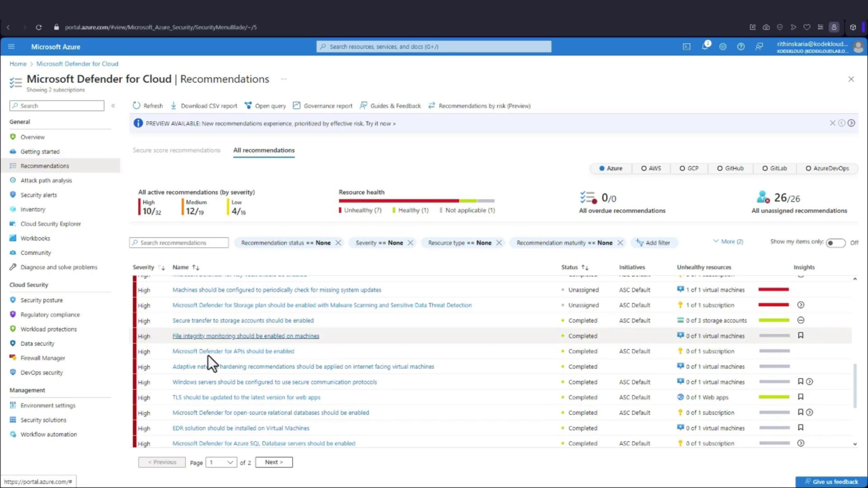This screenshot has height=488, width=868.
Task: Click the help question mark icon
Action: click(x=741, y=47)
